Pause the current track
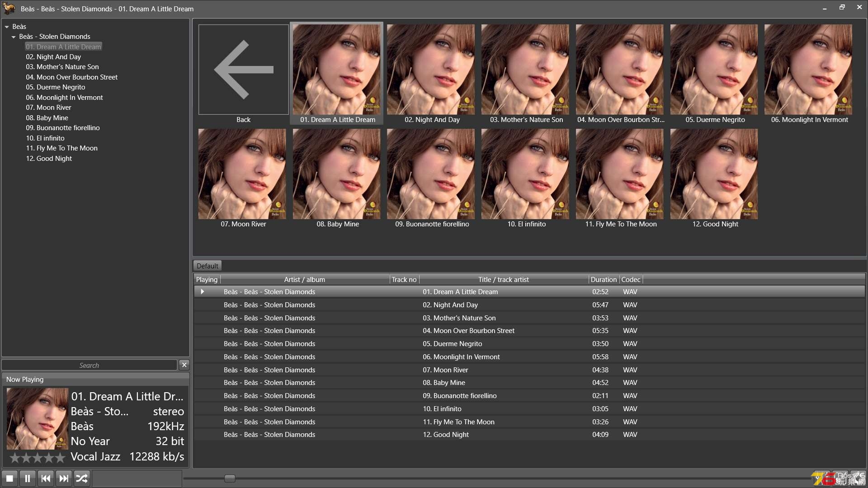The width and height of the screenshot is (868, 488). (28, 478)
